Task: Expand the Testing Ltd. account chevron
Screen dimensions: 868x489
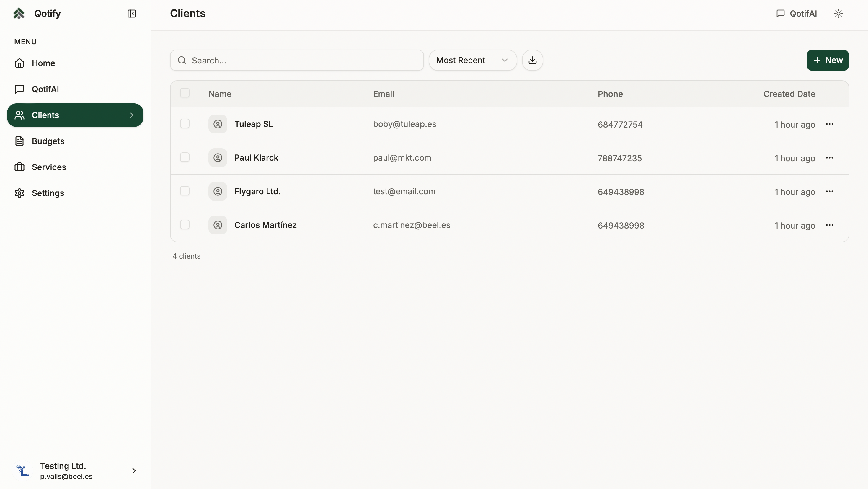Action: pos(134,470)
